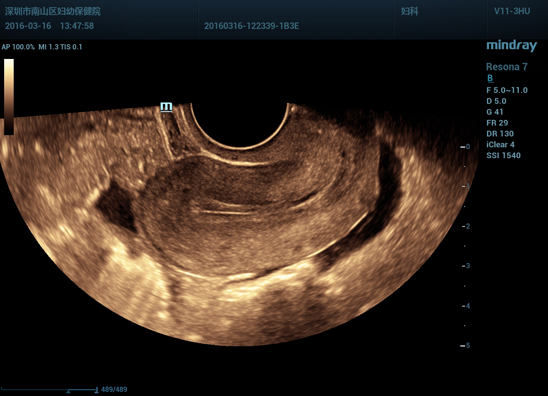Click the date and time display
Screen dimensions: 548x396
(x=49, y=26)
